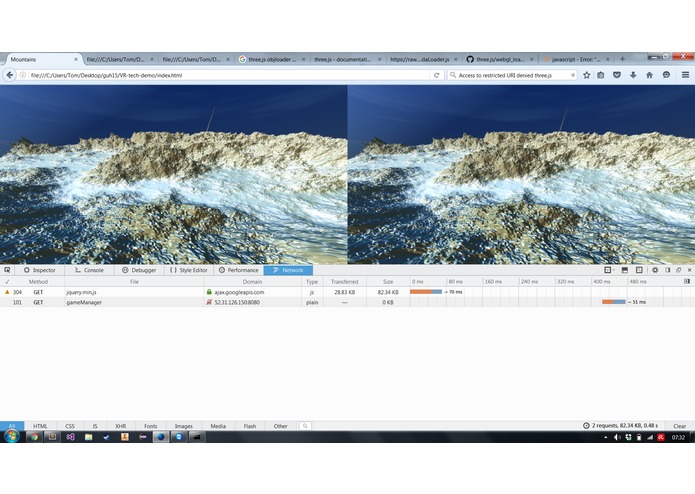The height and width of the screenshot is (494, 695).
Task: Switch to three.js objloader Google tab
Action: [x=271, y=59]
